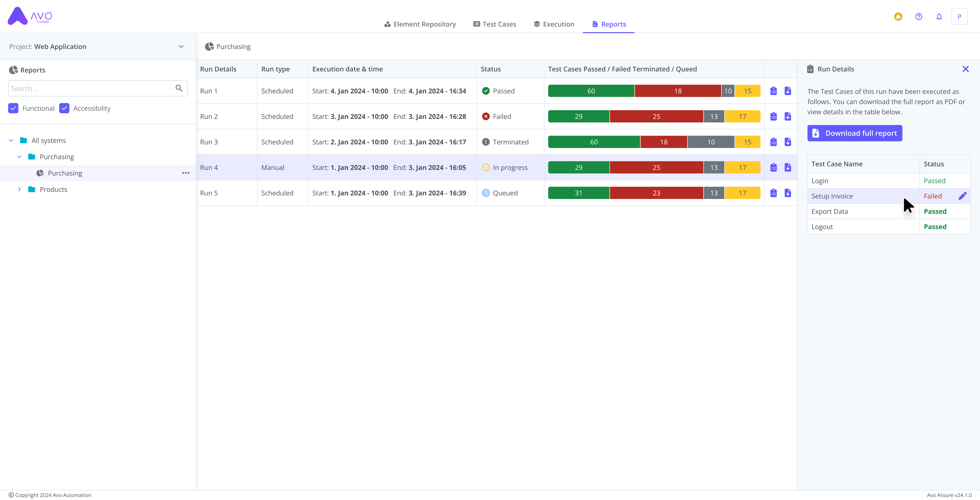Screen dimensions: 980x500
Task: Open the notifications bell icon
Action: (x=939, y=17)
